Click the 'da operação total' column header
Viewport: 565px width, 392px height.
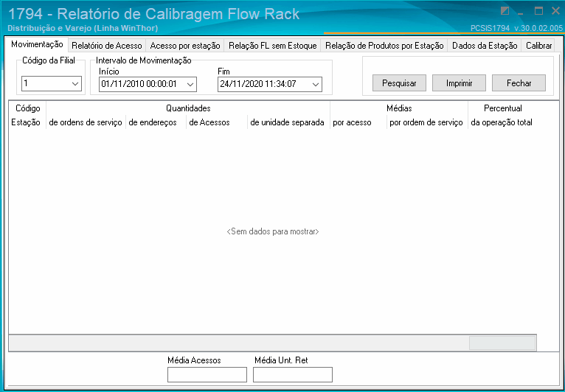point(502,122)
